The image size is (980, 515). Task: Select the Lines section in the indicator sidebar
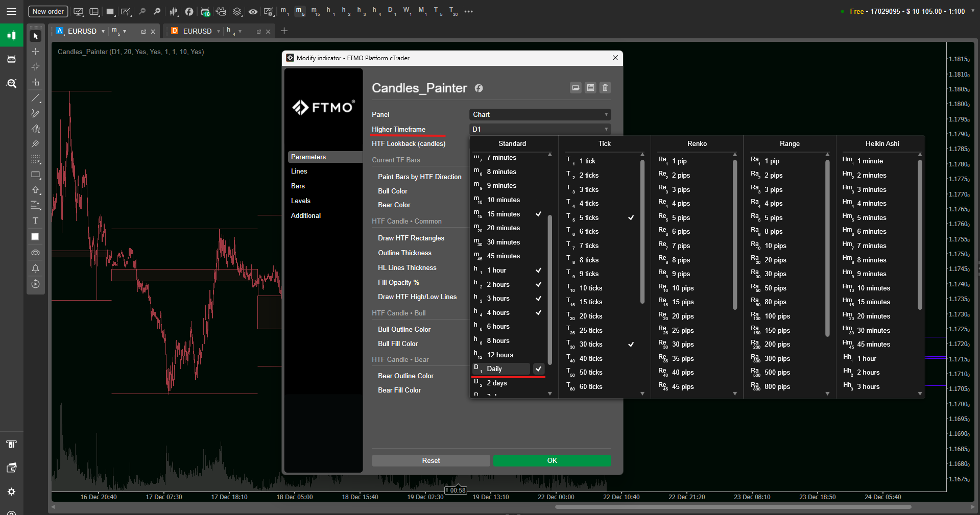(x=299, y=171)
